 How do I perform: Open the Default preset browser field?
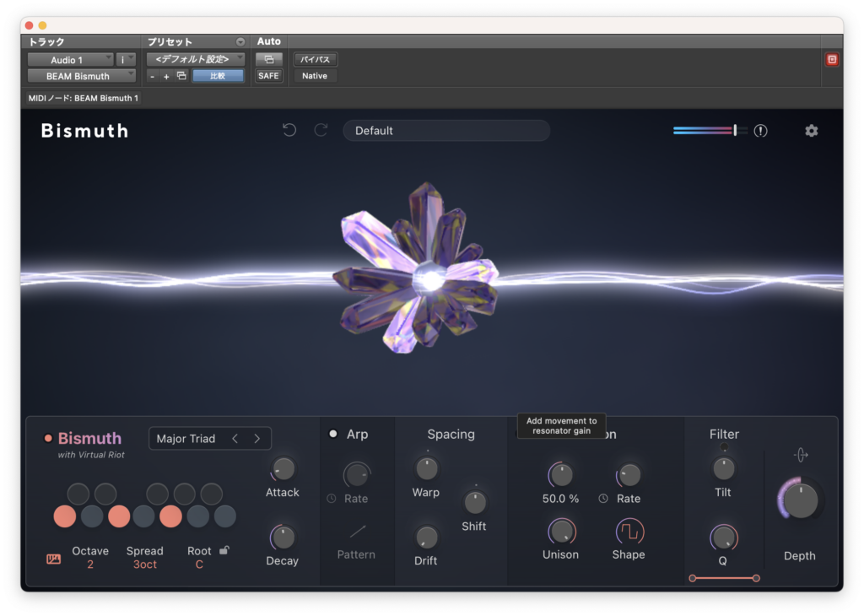446,131
